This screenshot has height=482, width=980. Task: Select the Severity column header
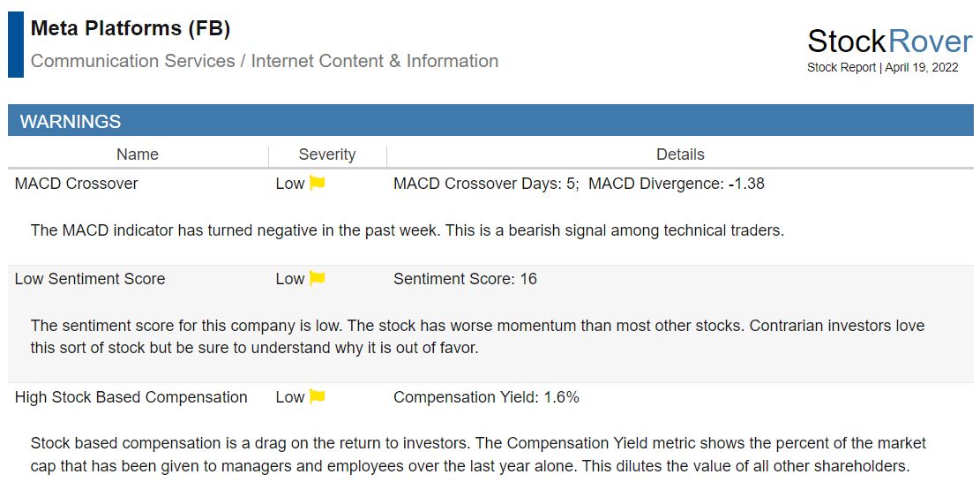point(327,154)
